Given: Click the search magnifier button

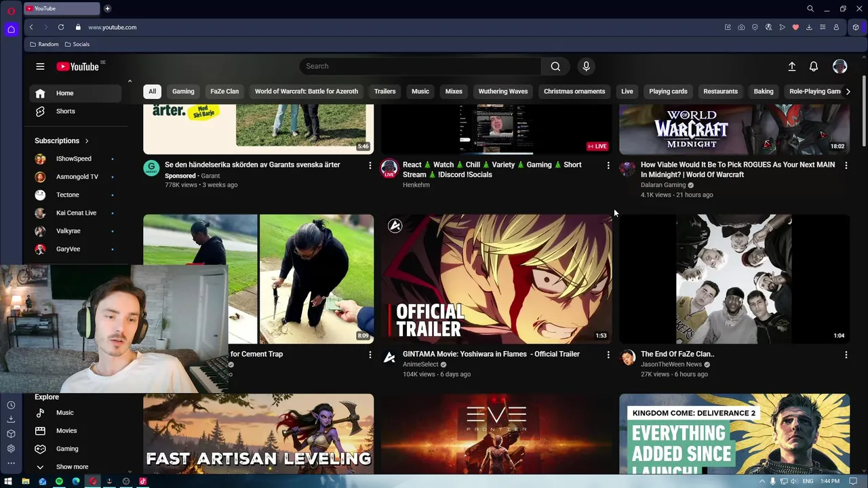Looking at the screenshot, I should pos(555,66).
